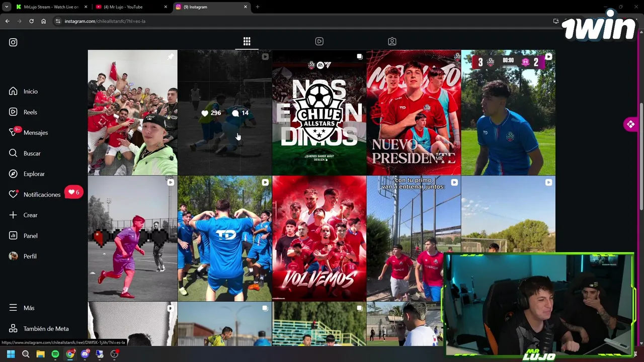This screenshot has height=362, width=644.
Task: Open the purple runner reel
Action: point(132,239)
